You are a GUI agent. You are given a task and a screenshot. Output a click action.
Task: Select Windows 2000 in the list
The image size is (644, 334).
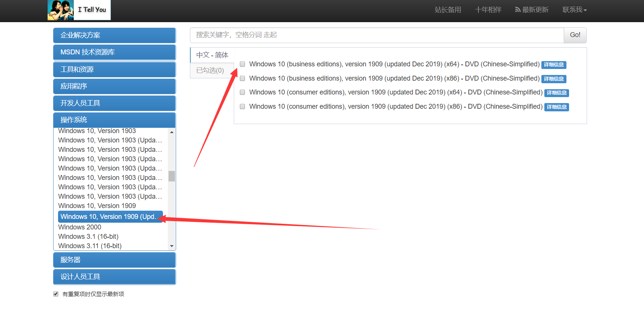tap(80, 227)
